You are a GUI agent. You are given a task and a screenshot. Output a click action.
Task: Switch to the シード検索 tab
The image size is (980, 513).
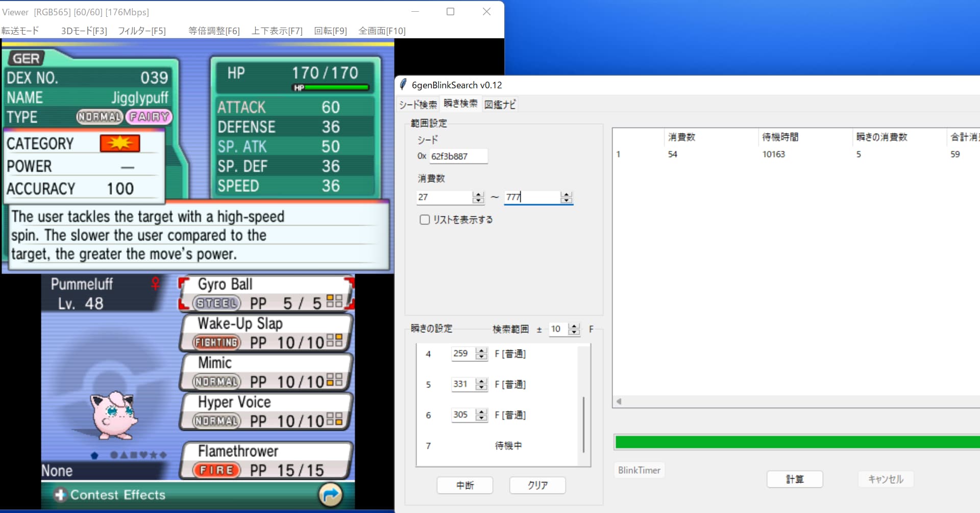point(418,105)
